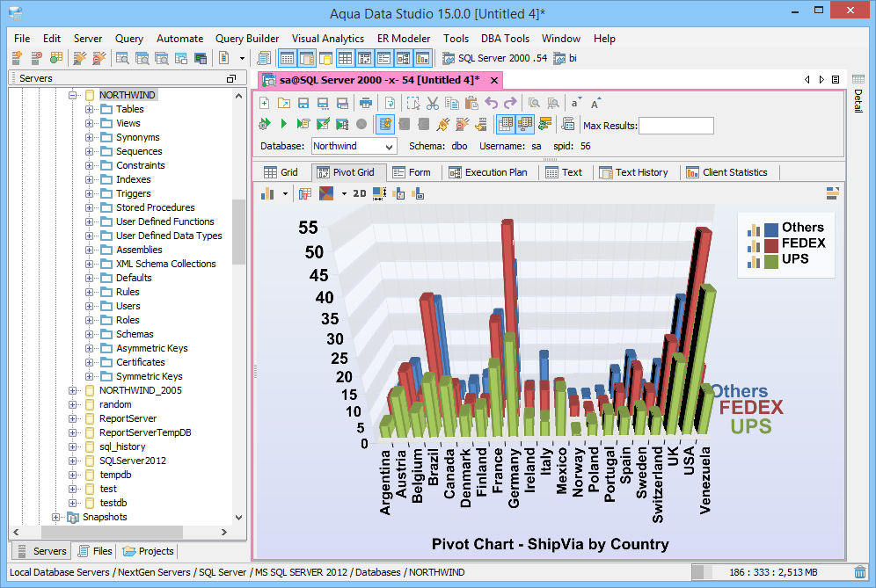The height and width of the screenshot is (588, 876).
Task: Create a new file with the plus-page icon
Action: 265,104
